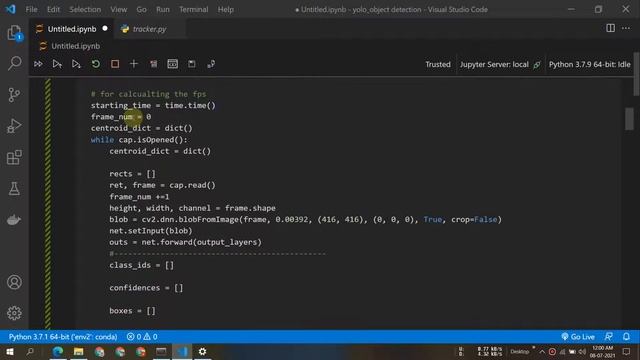640x360 pixels.
Task: Click the 'confidences = []' line
Action: coord(146,288)
